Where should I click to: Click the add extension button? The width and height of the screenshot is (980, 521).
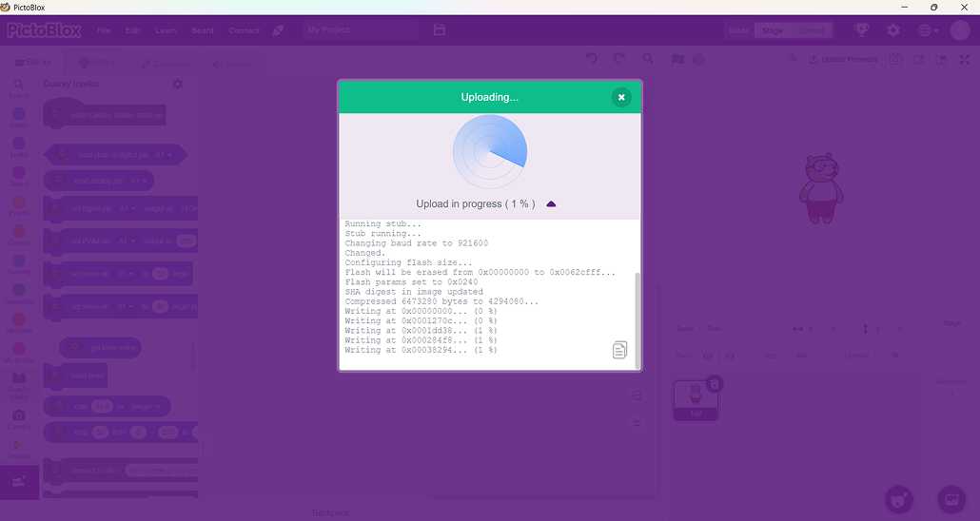19,482
